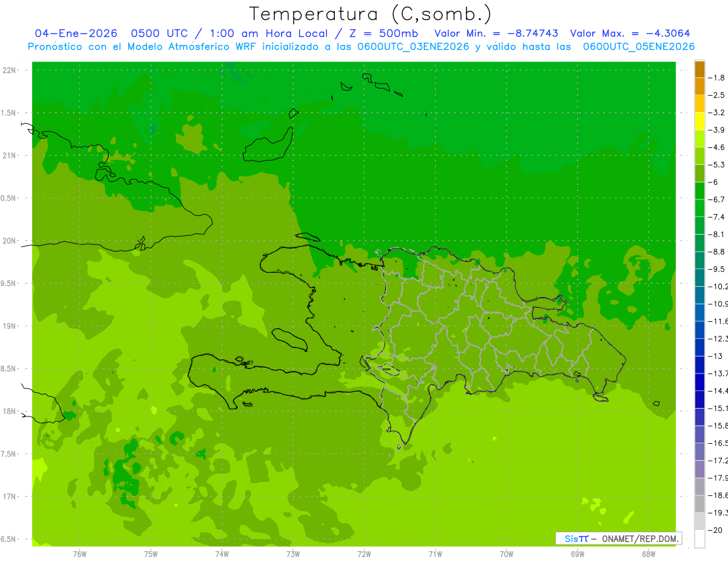Click the title "Temperatura (C,somb.)"
Viewport: 728px width, 562px height.
coord(370,14)
